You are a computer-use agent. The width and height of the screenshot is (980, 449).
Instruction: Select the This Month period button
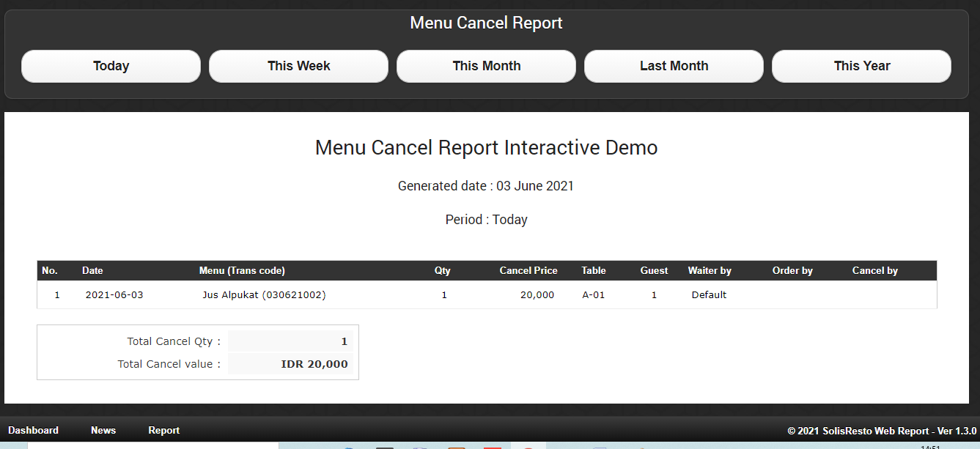(486, 66)
